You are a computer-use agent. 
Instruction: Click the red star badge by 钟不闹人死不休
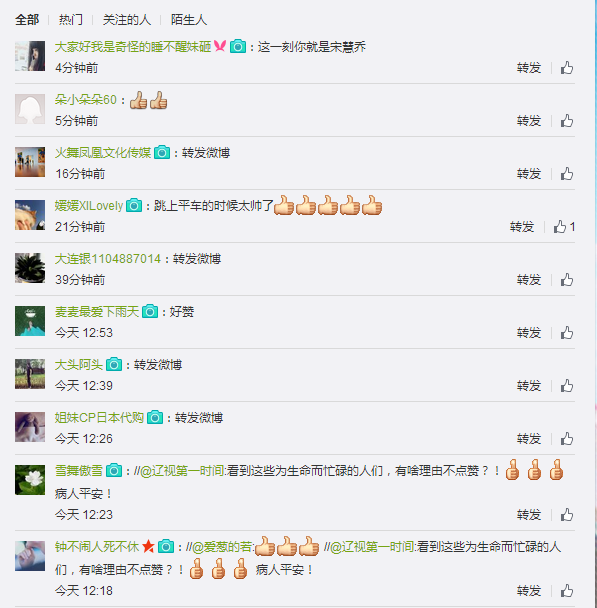coord(148,547)
